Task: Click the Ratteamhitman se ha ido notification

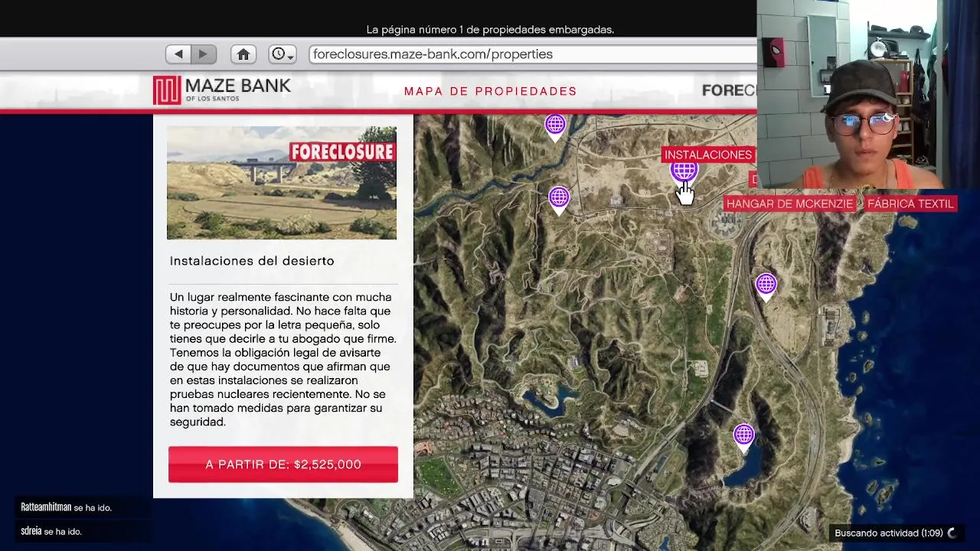Action: [66, 507]
